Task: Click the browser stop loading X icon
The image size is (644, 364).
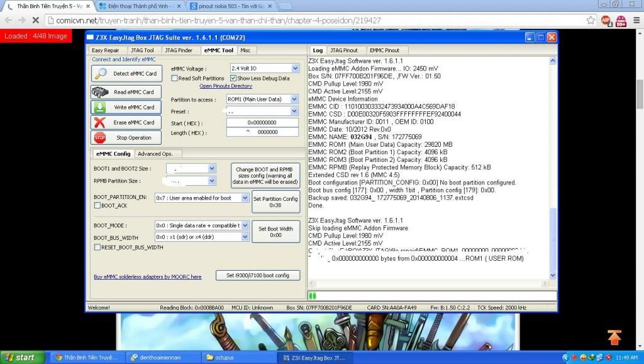Action: pos(35,20)
